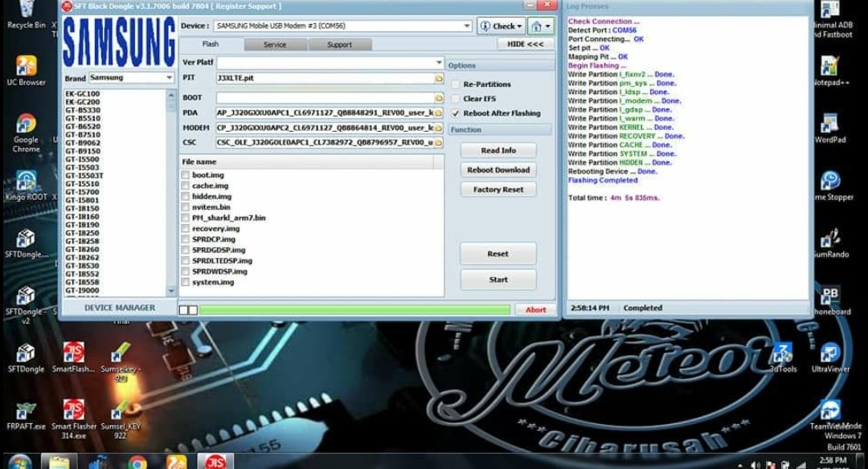Switch to the Flash tab
This screenshot has height=469, width=868.
211,44
